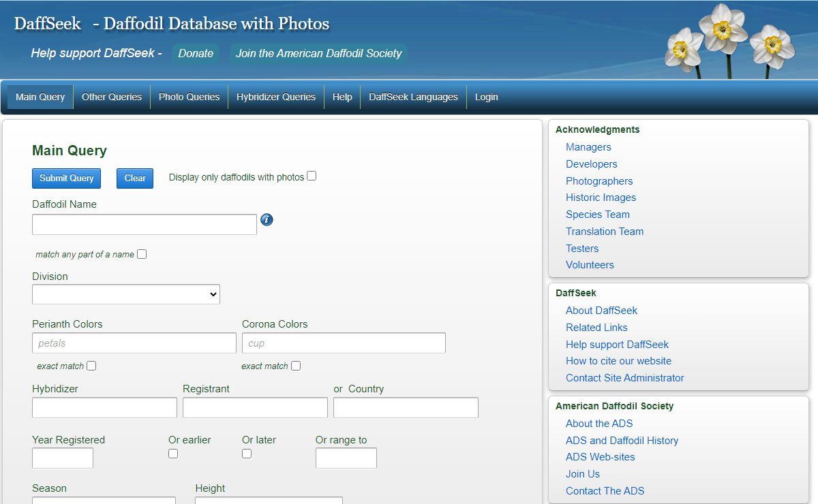818x504 pixels.
Task: Click the Hybridizer input field
Action: pyautogui.click(x=104, y=408)
